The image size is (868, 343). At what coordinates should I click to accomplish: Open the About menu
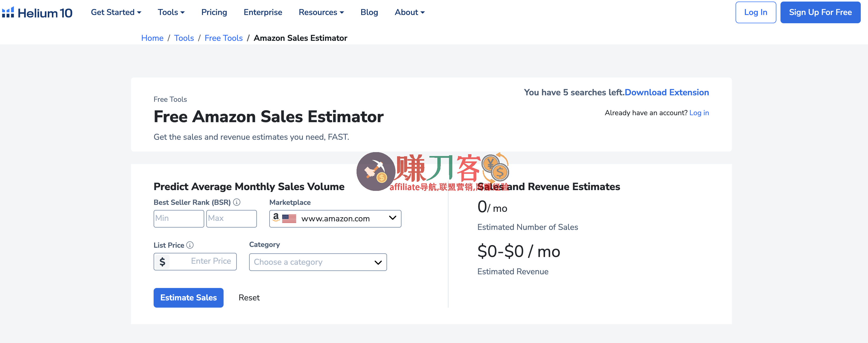pyautogui.click(x=409, y=12)
